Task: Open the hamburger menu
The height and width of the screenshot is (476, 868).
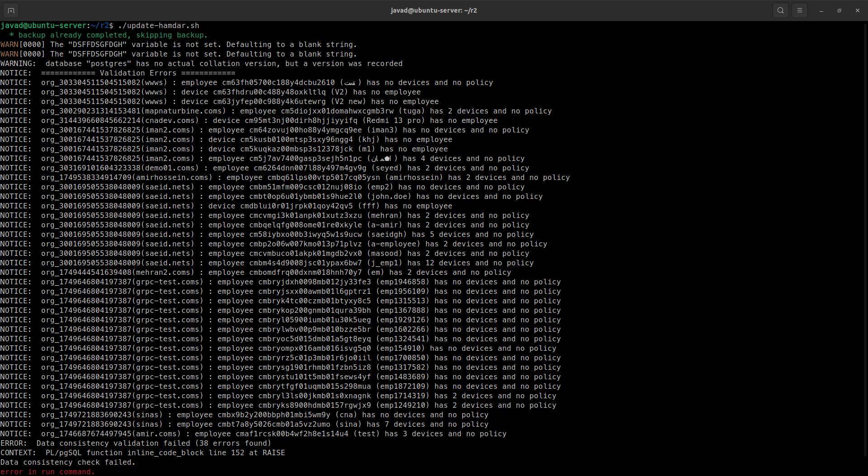Action: [x=799, y=10]
